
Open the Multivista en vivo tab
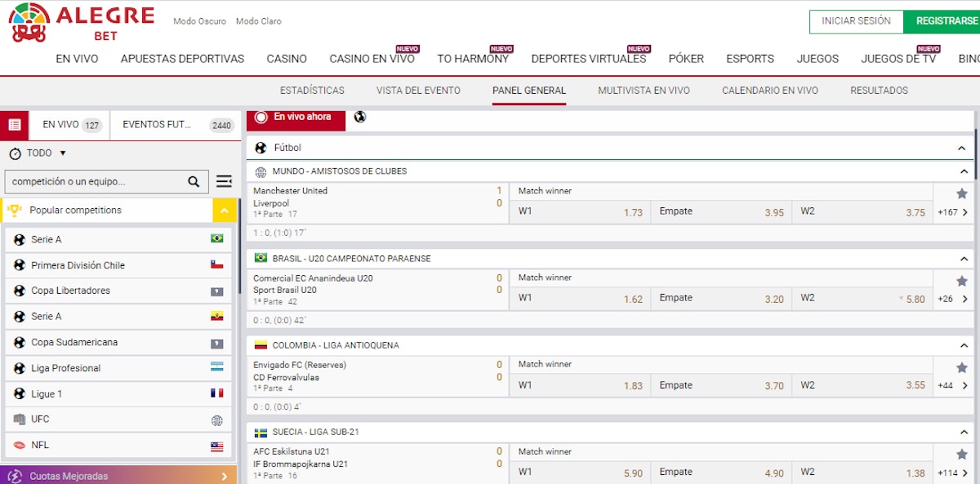[x=643, y=91]
